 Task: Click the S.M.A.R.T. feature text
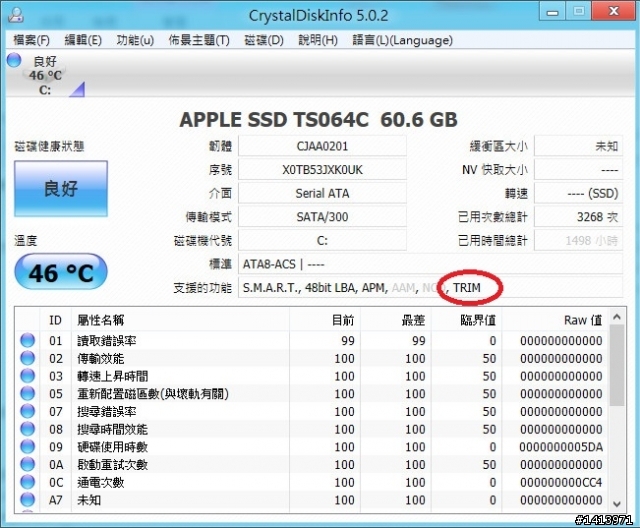(271, 288)
